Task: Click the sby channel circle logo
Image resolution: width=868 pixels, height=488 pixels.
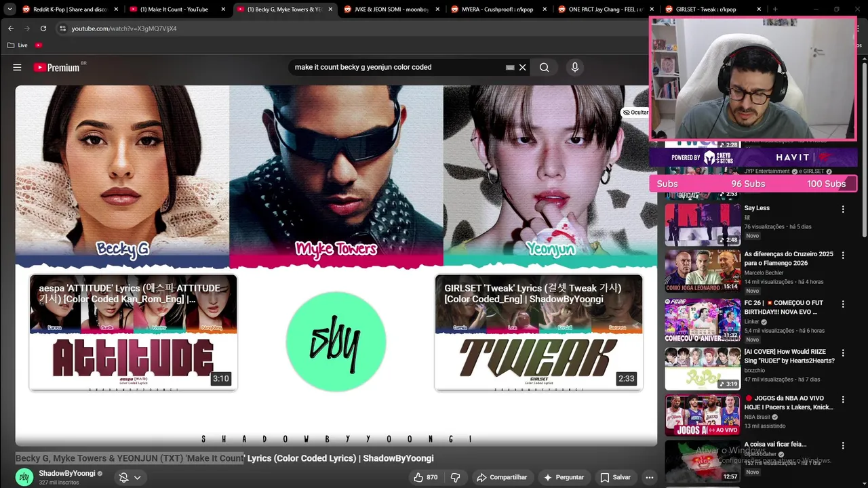Action: (x=336, y=342)
